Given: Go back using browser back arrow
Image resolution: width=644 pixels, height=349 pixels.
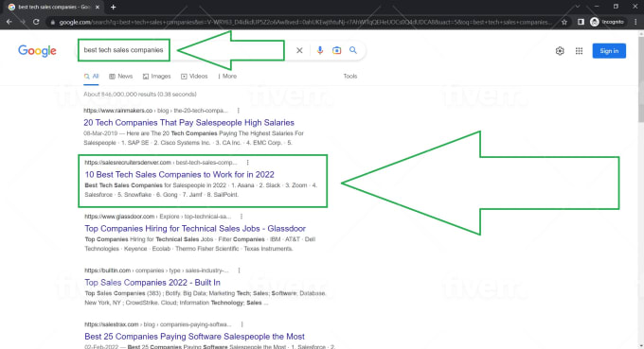Looking at the screenshot, I should [x=9, y=22].
